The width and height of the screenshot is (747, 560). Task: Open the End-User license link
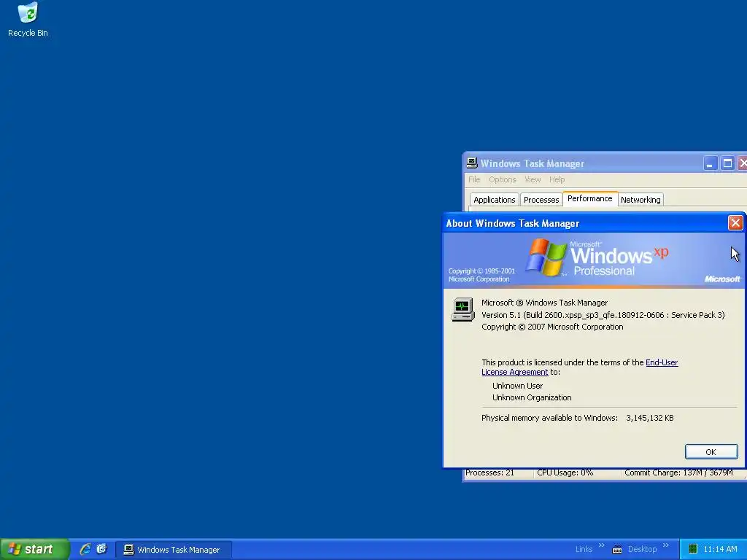click(661, 362)
